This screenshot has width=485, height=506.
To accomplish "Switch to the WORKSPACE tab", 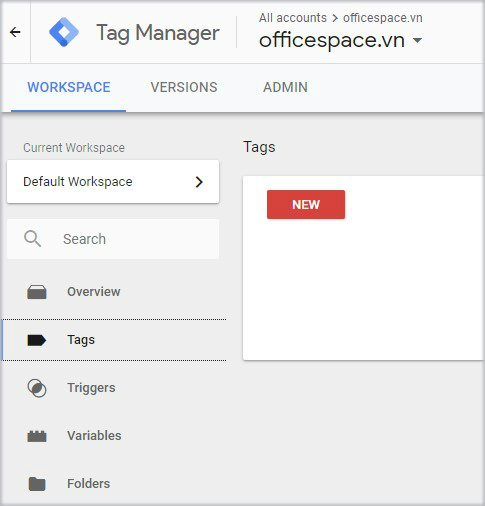I will 69,87.
